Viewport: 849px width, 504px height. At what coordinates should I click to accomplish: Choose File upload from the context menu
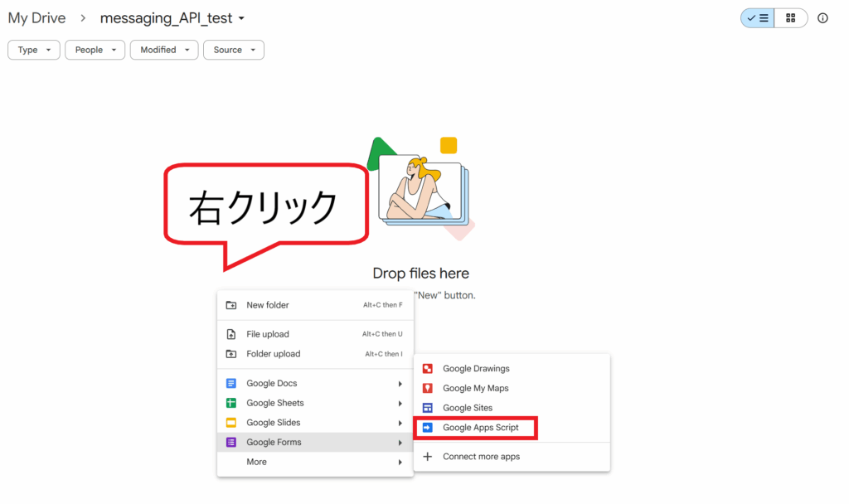[315, 335]
